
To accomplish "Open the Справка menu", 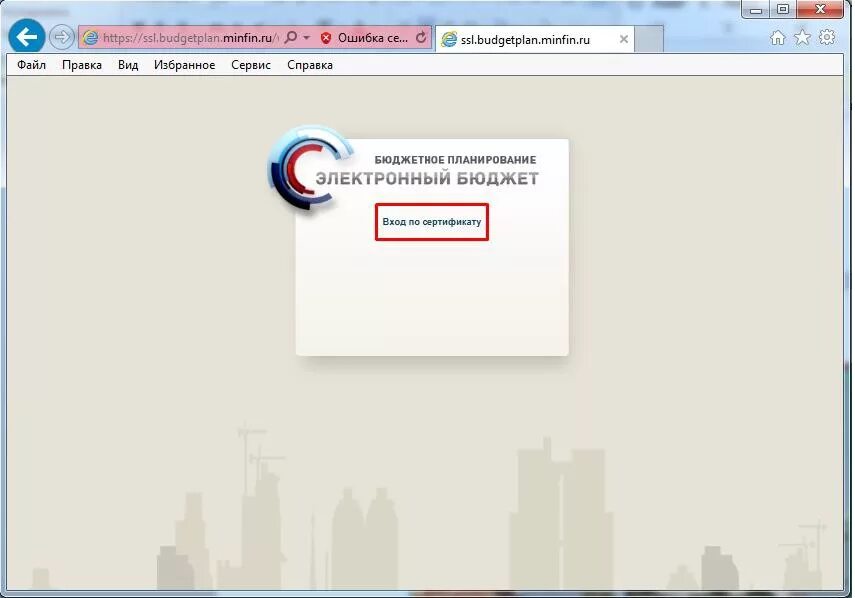I will [x=310, y=65].
